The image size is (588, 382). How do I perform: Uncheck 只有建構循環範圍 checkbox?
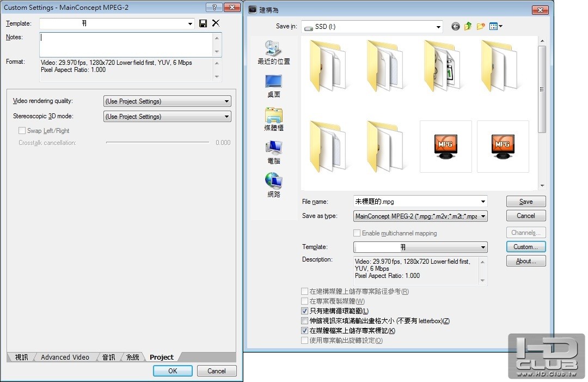tap(304, 311)
